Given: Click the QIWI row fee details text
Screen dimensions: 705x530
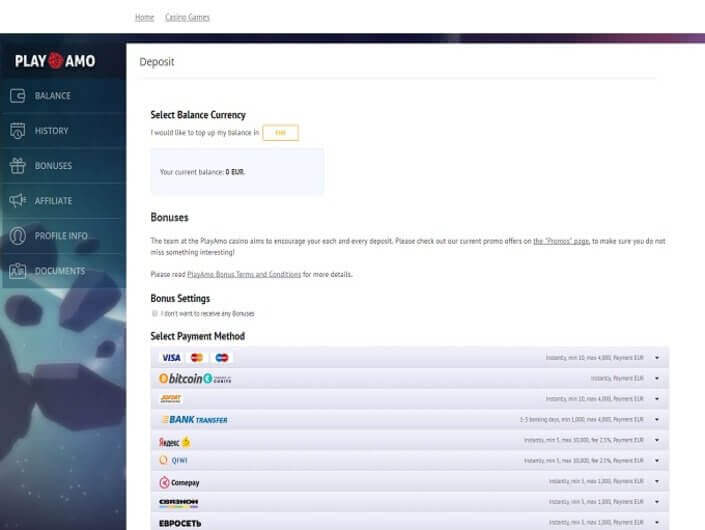Looking at the screenshot, I should point(584,460).
